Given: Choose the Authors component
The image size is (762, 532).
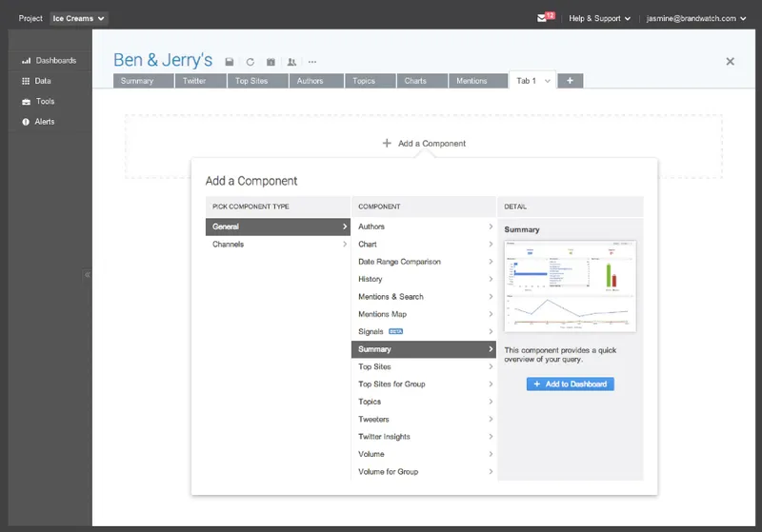Looking at the screenshot, I should (423, 227).
